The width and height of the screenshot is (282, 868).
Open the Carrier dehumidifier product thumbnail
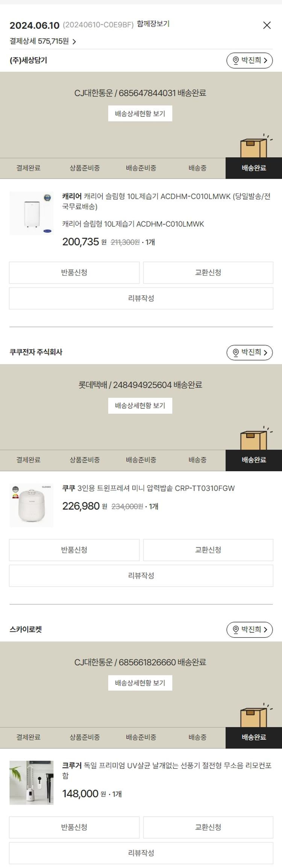click(32, 213)
